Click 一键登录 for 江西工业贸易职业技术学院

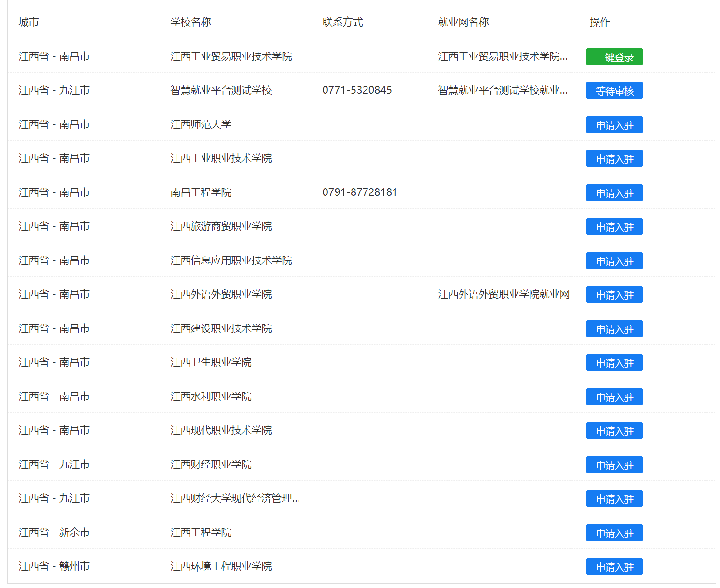tap(614, 57)
